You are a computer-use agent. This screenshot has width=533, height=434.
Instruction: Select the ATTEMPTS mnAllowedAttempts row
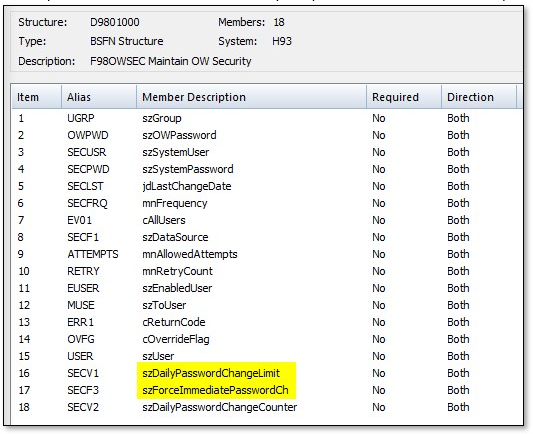[x=267, y=254]
